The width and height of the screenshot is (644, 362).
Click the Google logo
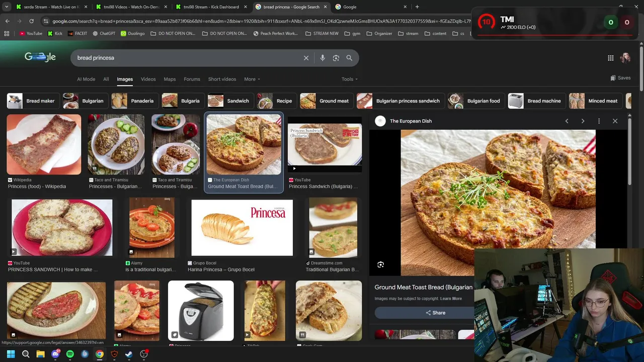pos(40,57)
